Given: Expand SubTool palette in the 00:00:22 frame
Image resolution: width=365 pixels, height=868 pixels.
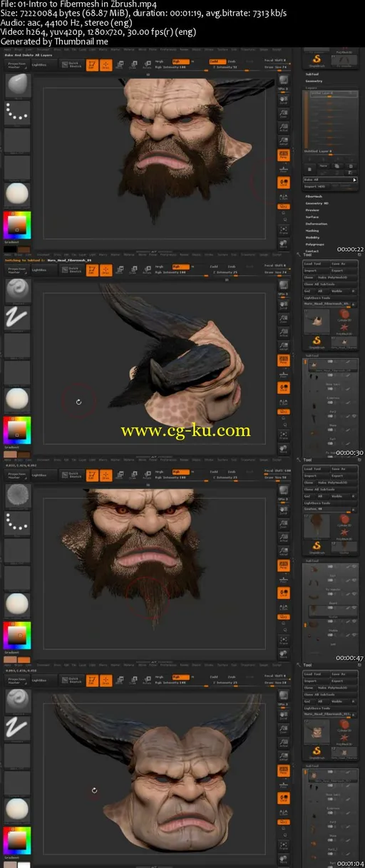Looking at the screenshot, I should click(x=312, y=74).
